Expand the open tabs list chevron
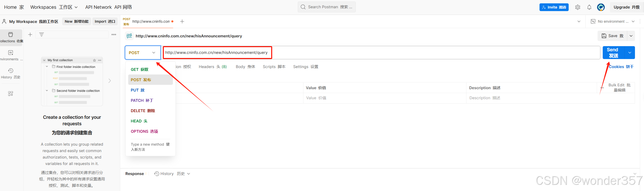Screen dimensions: 644x191 tap(579, 21)
